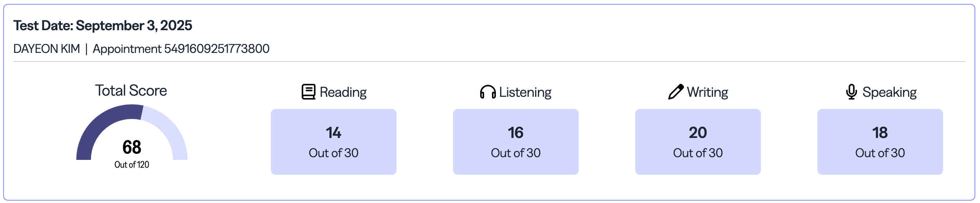The width and height of the screenshot is (980, 203).
Task: Click the Speaking section label
Action: pos(889,92)
